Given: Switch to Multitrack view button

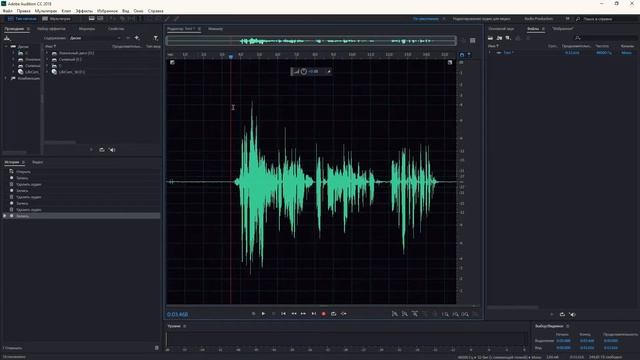Looking at the screenshot, I should point(56,19).
